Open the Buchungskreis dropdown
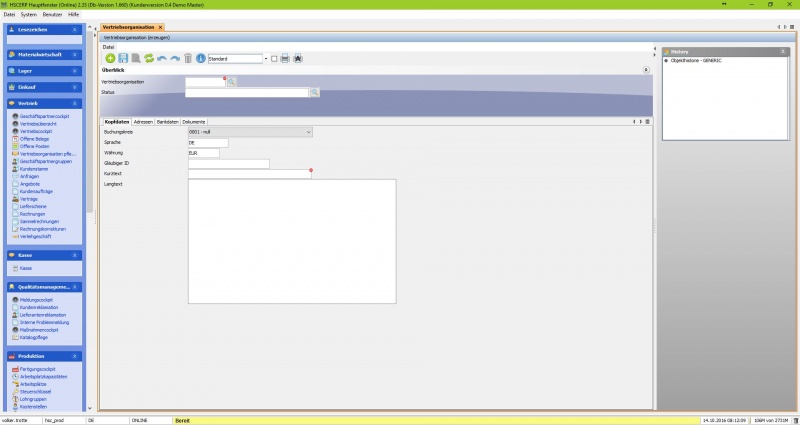800x425 pixels. (x=309, y=131)
